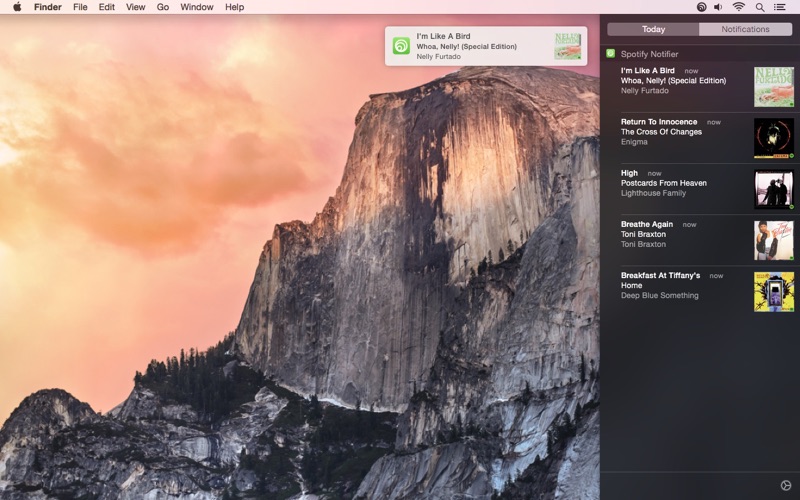The width and height of the screenshot is (800, 500).
Task: Click the Spotify Notifier group icon
Action: coord(610,53)
